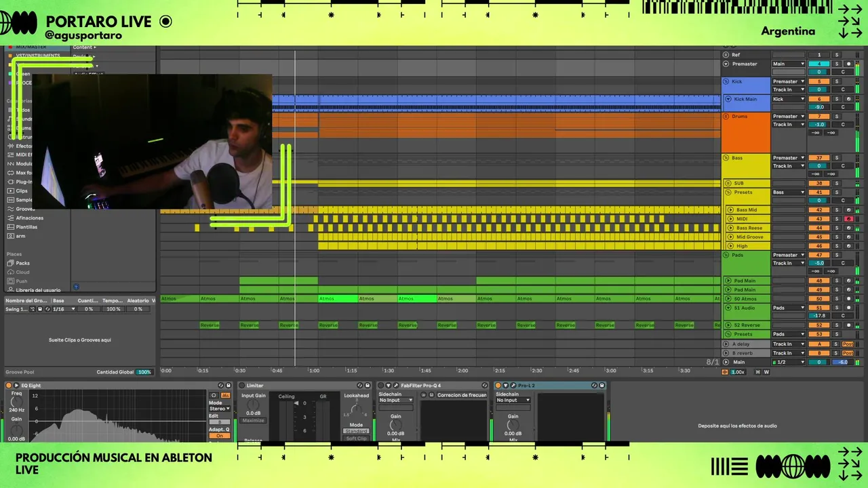The width and height of the screenshot is (868, 488).
Task: Click Swing groove commit icon
Action: [33, 309]
